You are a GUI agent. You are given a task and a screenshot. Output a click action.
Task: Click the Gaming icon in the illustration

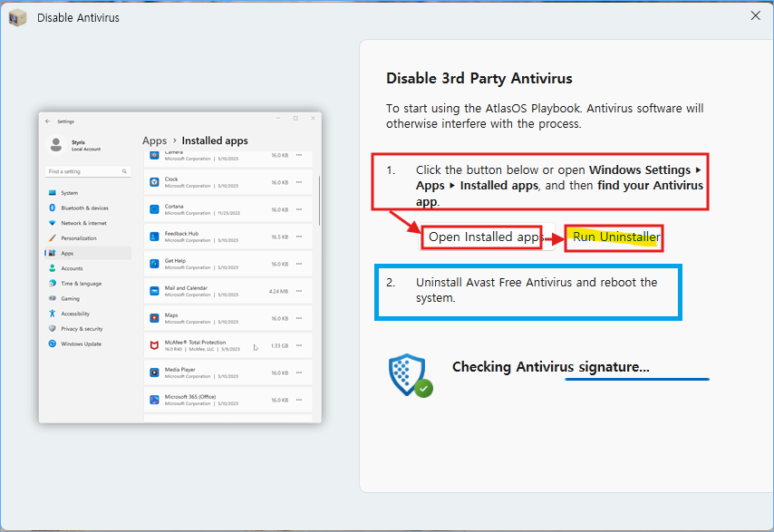click(53, 298)
